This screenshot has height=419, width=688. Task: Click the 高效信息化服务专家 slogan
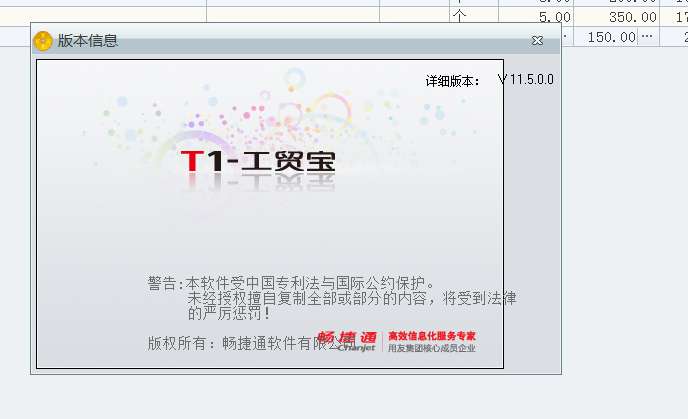(432, 336)
